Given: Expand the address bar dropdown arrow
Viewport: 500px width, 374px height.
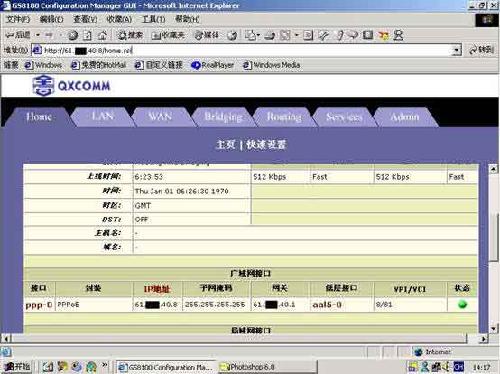Looking at the screenshot, I should [x=457, y=50].
